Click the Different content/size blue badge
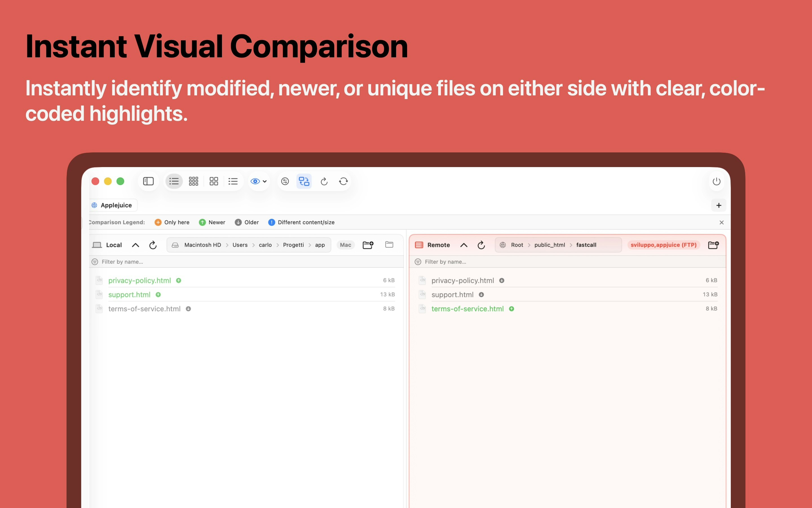Screen dimensions: 812x508 click(301, 222)
